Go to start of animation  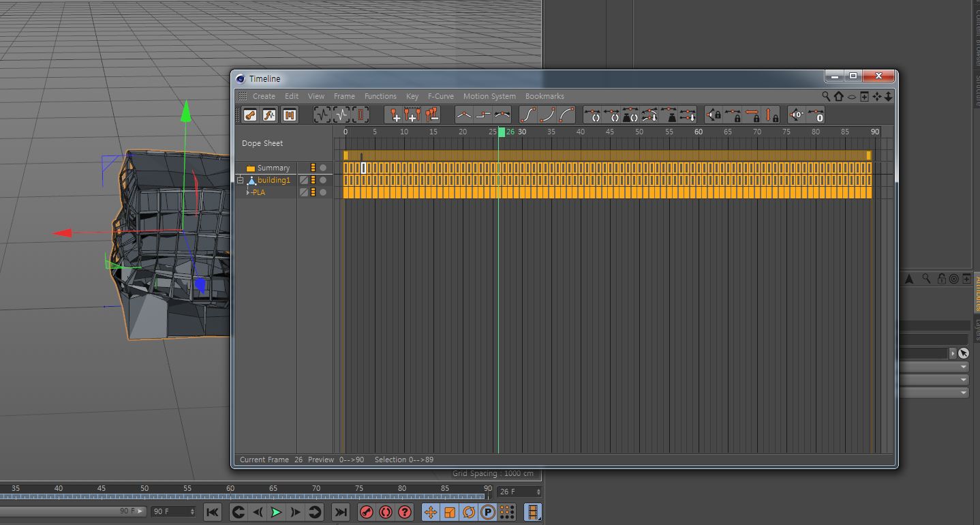pos(212,512)
